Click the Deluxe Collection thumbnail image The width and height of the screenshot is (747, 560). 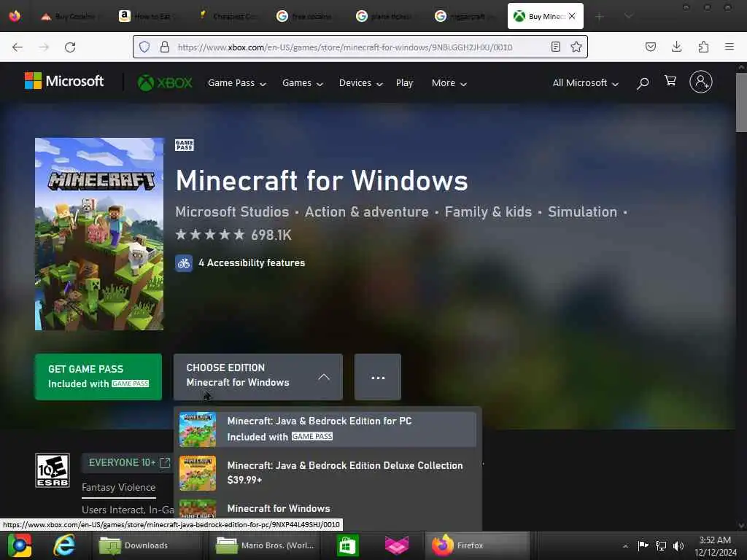pyautogui.click(x=197, y=472)
